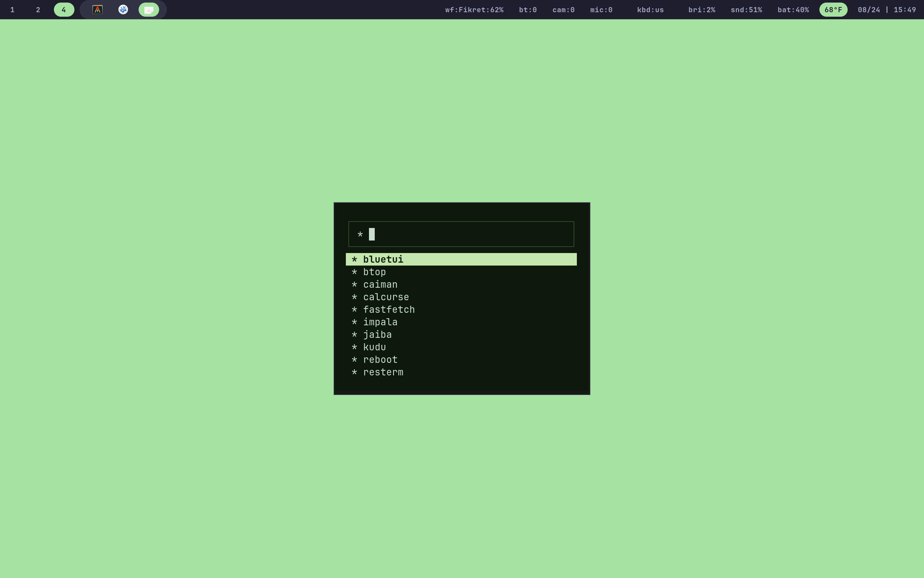Image resolution: width=924 pixels, height=578 pixels.
Task: Open the bt:0 bluetooth indicator
Action: [528, 10]
